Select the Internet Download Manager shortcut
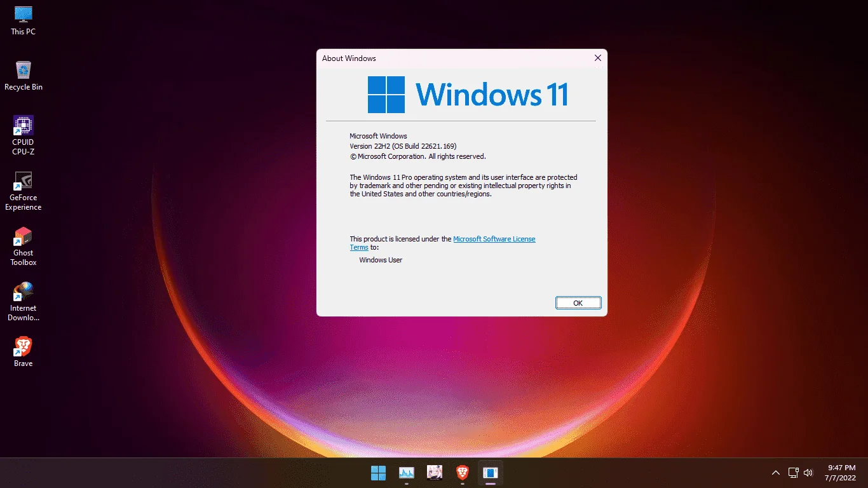 pyautogui.click(x=24, y=301)
